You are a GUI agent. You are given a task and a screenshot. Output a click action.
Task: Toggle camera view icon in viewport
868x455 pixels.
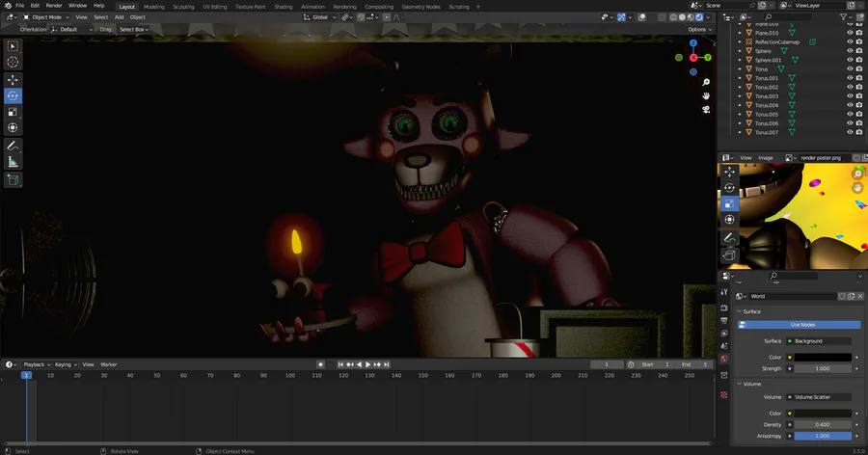coord(706,110)
